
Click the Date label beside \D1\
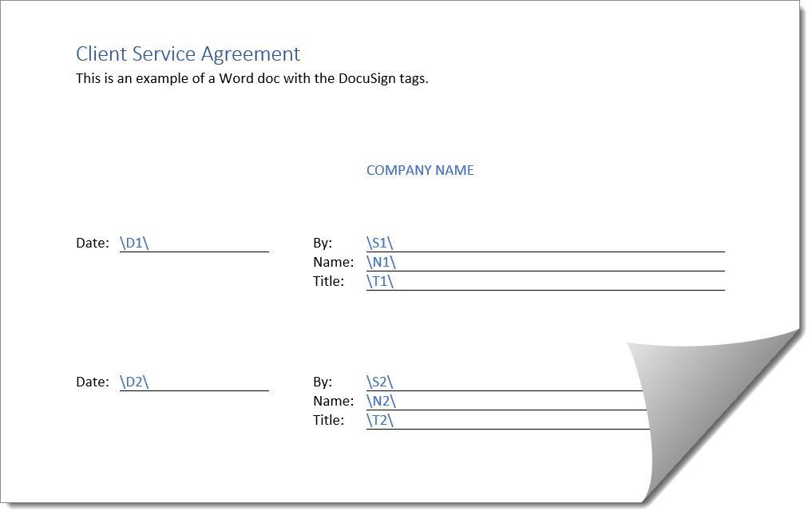click(x=92, y=243)
